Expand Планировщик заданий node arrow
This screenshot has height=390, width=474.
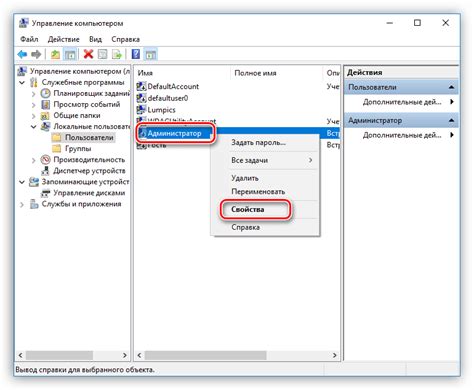tap(33, 94)
